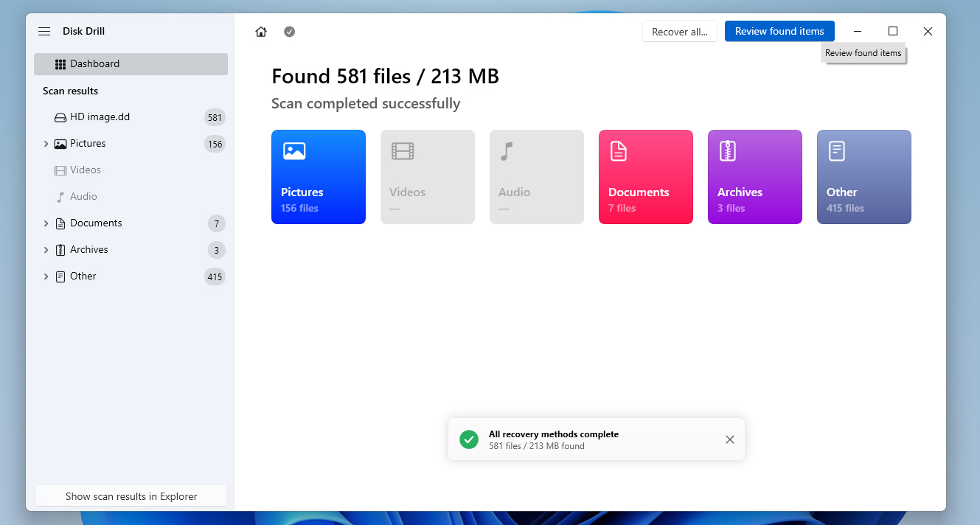980x525 pixels.
Task: Click the greyed Videos card
Action: pos(428,177)
